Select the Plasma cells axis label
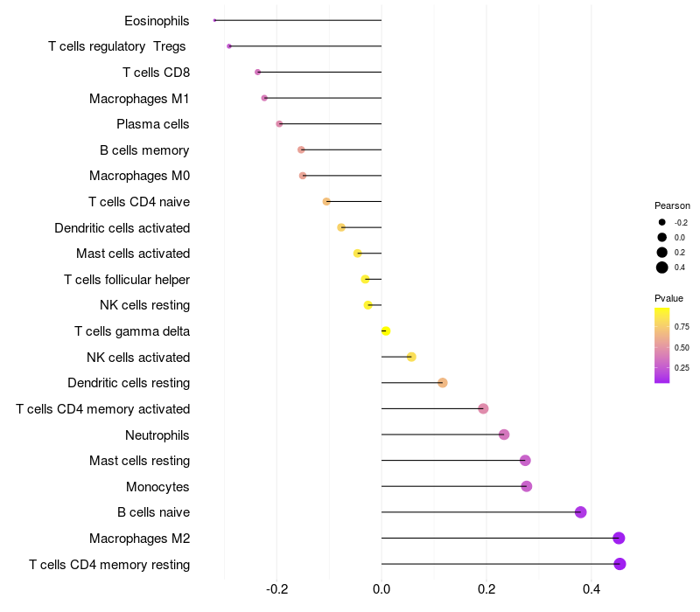Screen dimensions: 700x612 point(153,124)
